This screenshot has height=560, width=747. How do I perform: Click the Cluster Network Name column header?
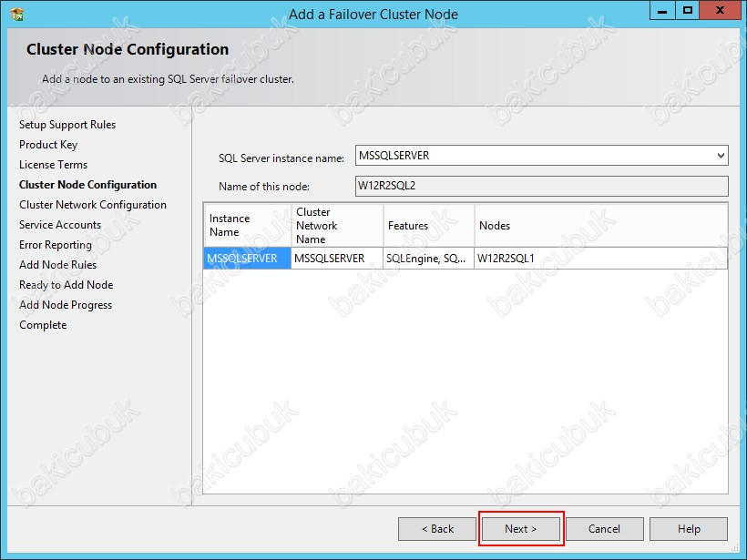(x=337, y=225)
